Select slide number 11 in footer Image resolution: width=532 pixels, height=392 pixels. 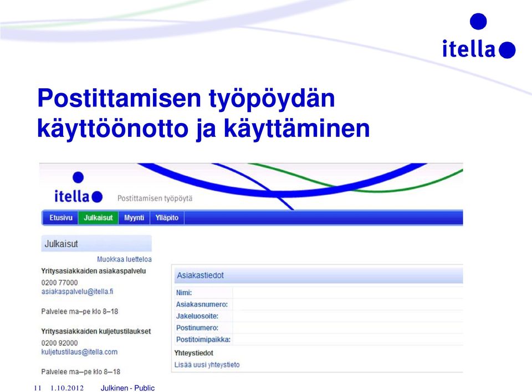tap(38, 388)
